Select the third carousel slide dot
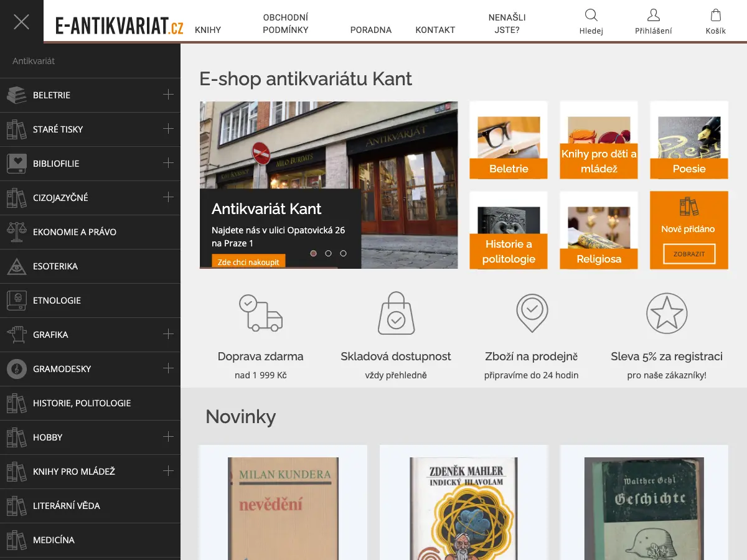The image size is (747, 560). pos(343,253)
